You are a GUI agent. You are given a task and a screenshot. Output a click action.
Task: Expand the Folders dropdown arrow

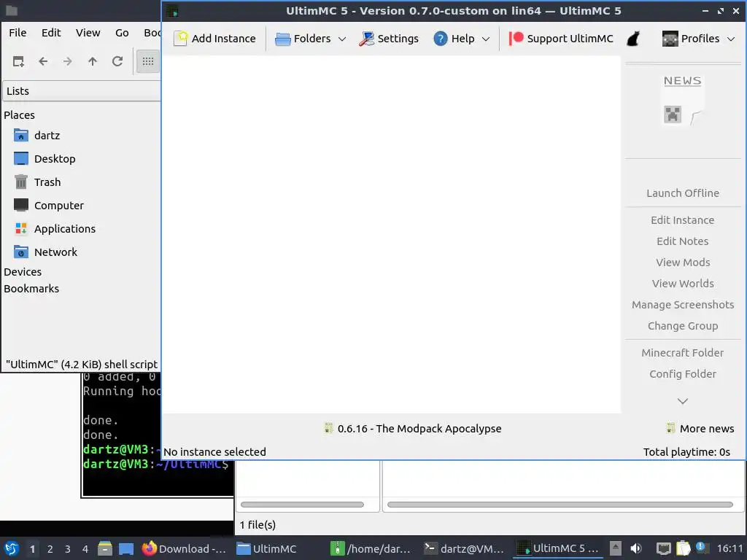coord(342,39)
